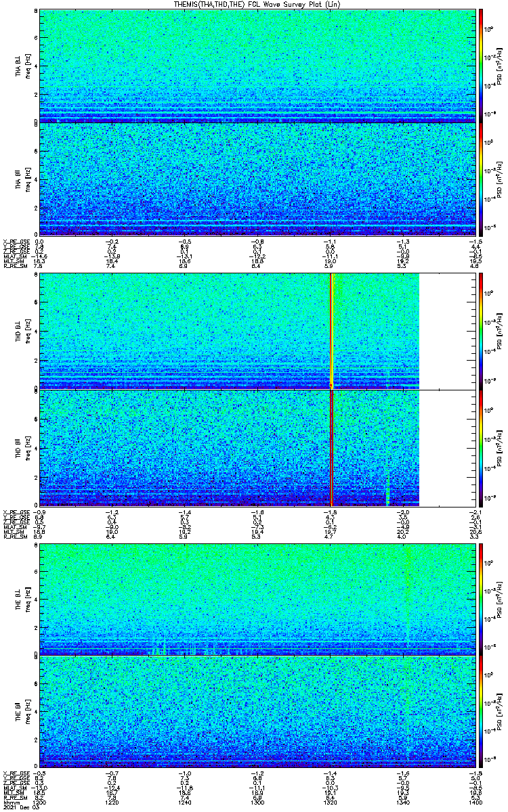The height and width of the screenshot is (812, 508).
Task: Click the 'THD B||' frequency axis label
Action: tap(23, 448)
